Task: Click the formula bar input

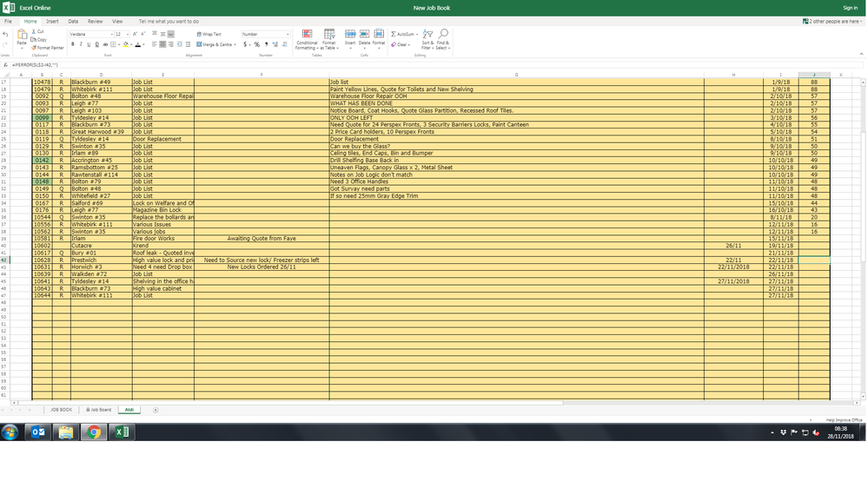Action: click(x=436, y=65)
